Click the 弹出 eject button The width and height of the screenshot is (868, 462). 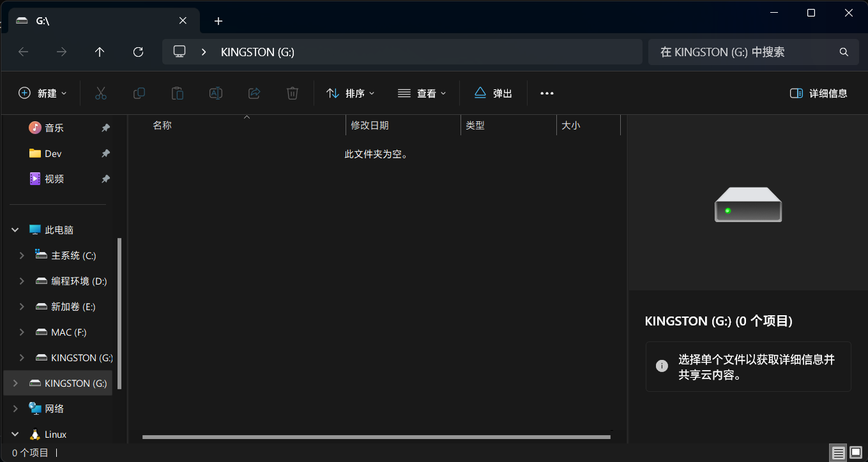(x=493, y=93)
